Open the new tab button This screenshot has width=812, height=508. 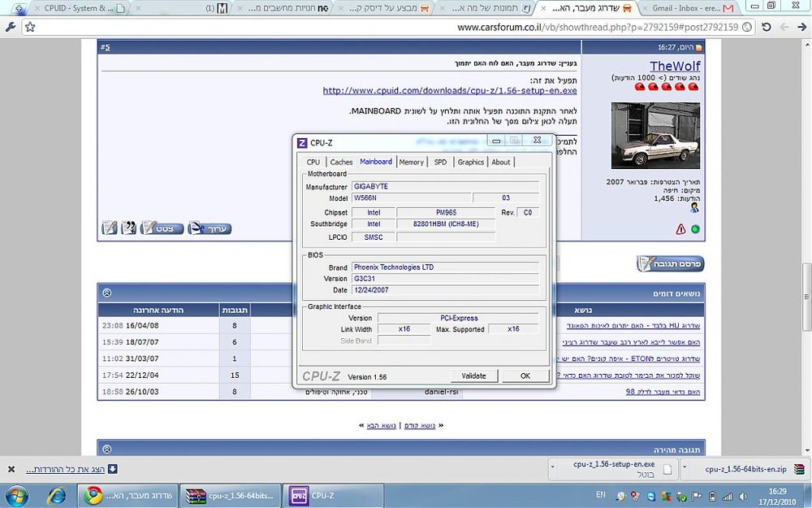coord(19,8)
